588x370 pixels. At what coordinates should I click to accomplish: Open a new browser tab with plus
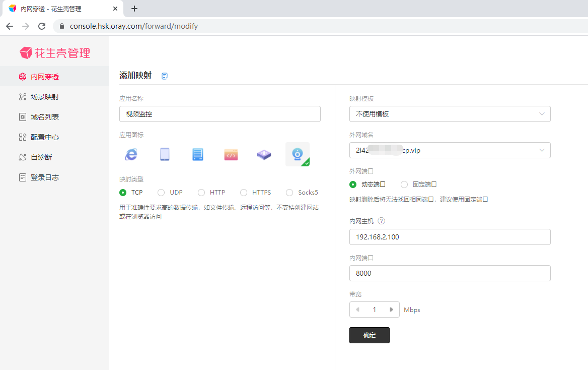coord(134,9)
